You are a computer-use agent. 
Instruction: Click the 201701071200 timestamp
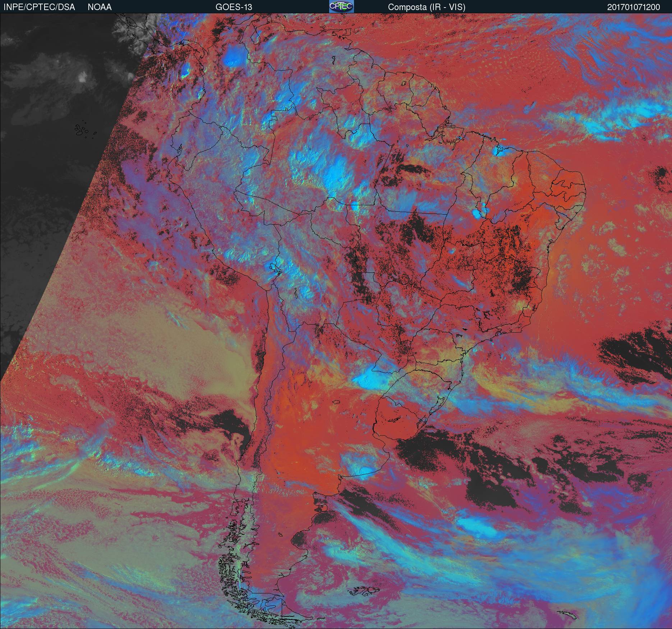pos(634,7)
